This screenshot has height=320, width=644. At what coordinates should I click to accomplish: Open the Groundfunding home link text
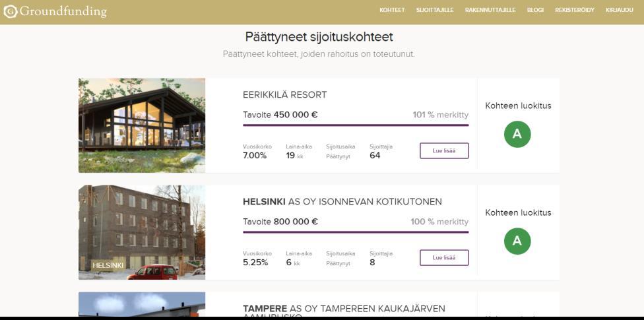[63, 11]
